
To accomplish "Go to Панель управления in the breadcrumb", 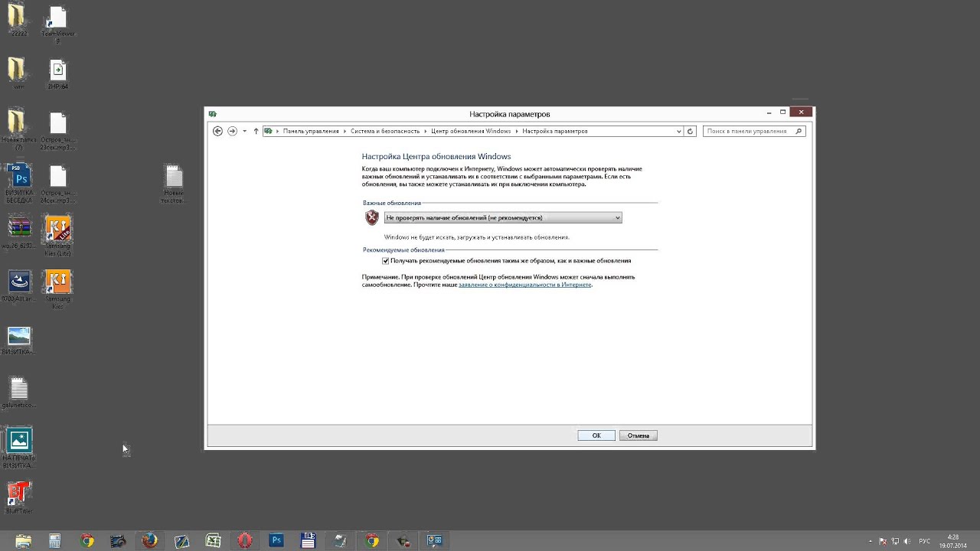I will 311,131.
